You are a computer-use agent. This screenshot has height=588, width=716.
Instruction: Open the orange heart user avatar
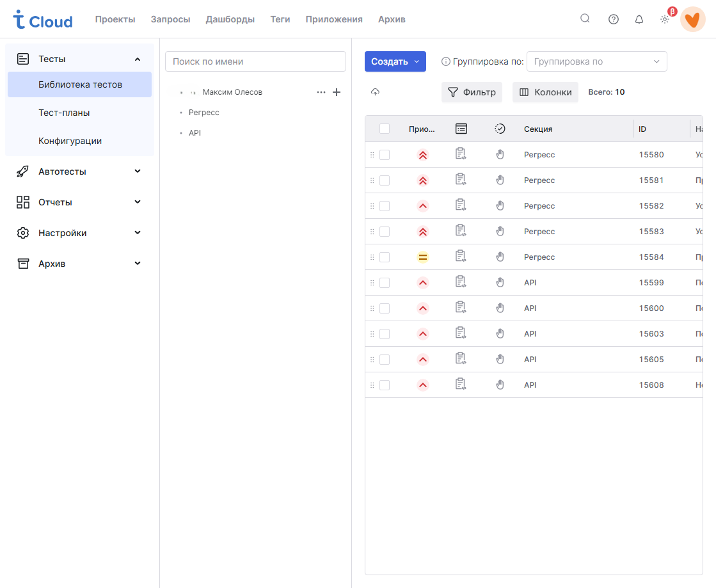point(692,19)
